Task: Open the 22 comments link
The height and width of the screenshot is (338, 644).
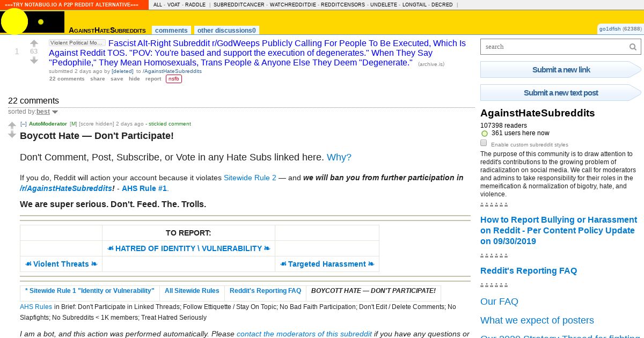Action: [x=67, y=79]
